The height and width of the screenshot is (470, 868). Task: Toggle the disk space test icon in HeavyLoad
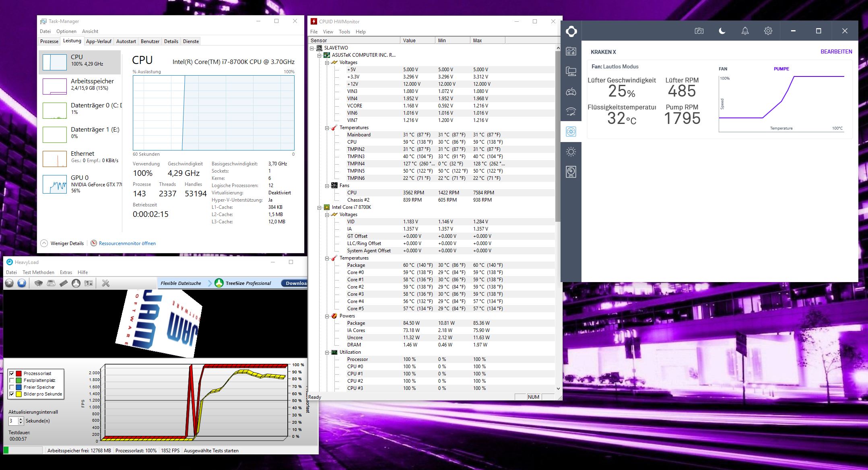51,283
